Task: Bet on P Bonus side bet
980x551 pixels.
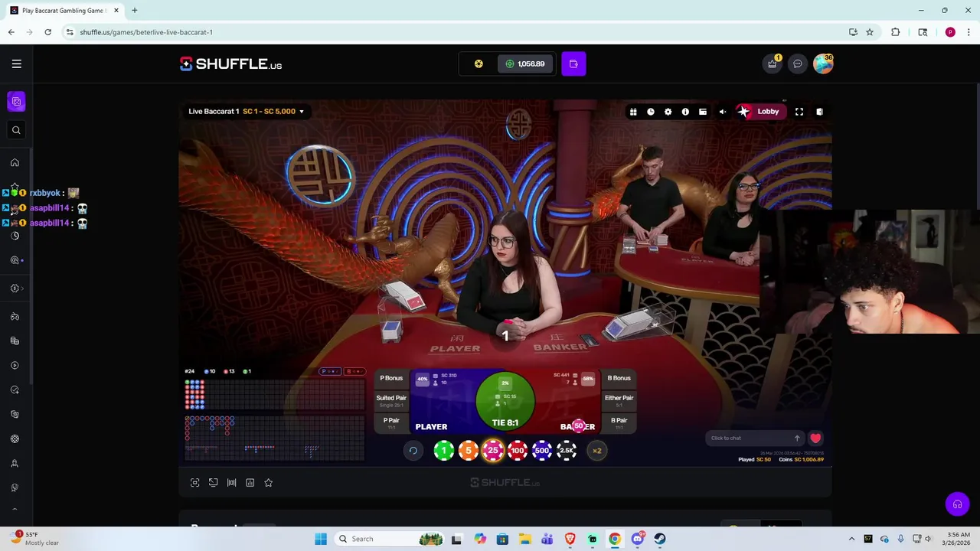Action: pos(391,378)
